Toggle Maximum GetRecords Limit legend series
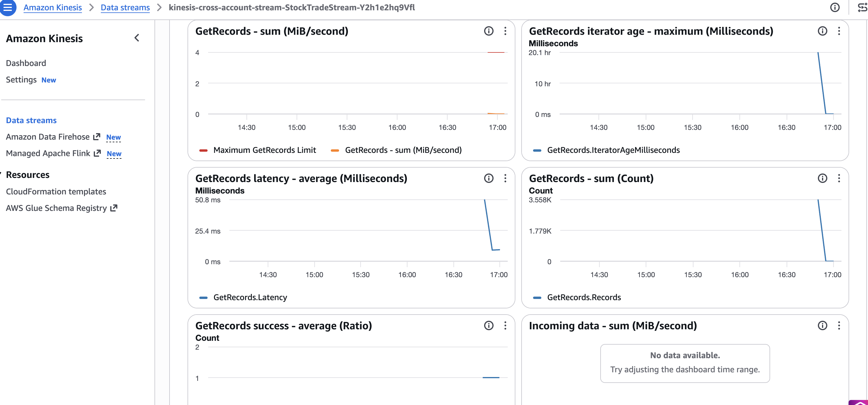 (x=258, y=150)
